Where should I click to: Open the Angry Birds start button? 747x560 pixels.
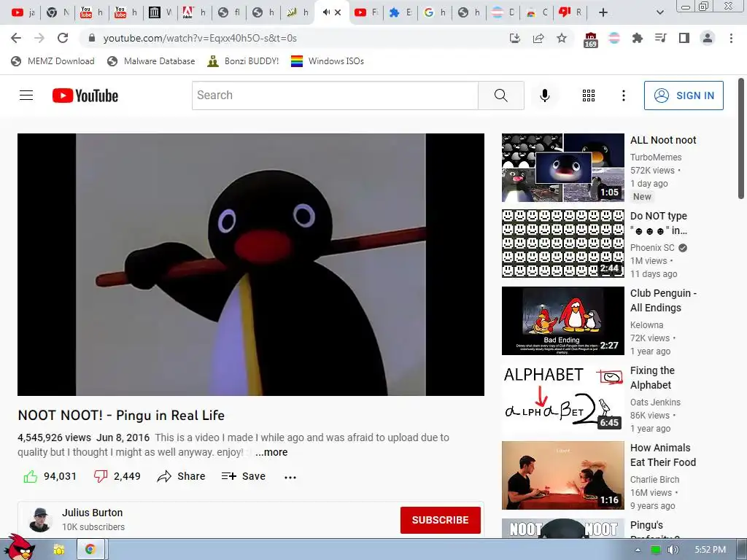(19, 548)
